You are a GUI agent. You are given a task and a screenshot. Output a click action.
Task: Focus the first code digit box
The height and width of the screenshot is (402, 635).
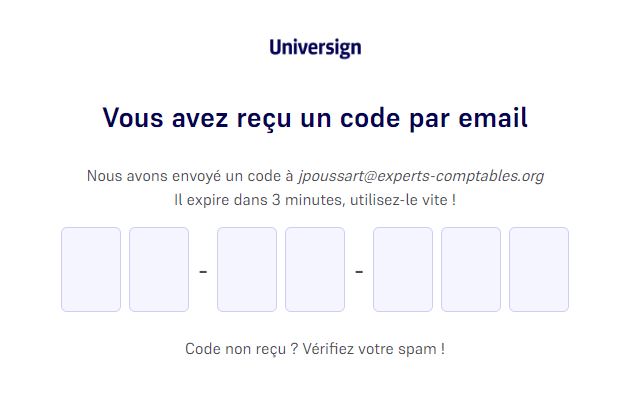pos(91,269)
